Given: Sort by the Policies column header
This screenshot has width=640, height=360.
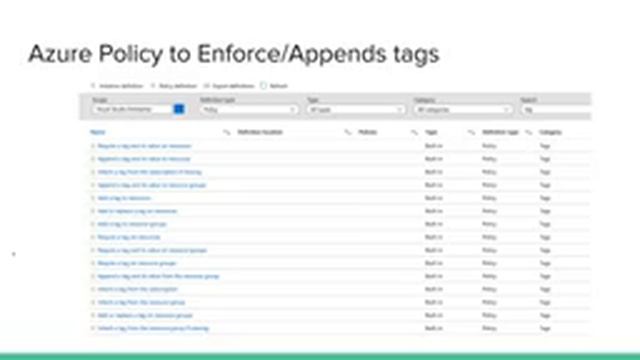Looking at the screenshot, I should click(x=367, y=132).
